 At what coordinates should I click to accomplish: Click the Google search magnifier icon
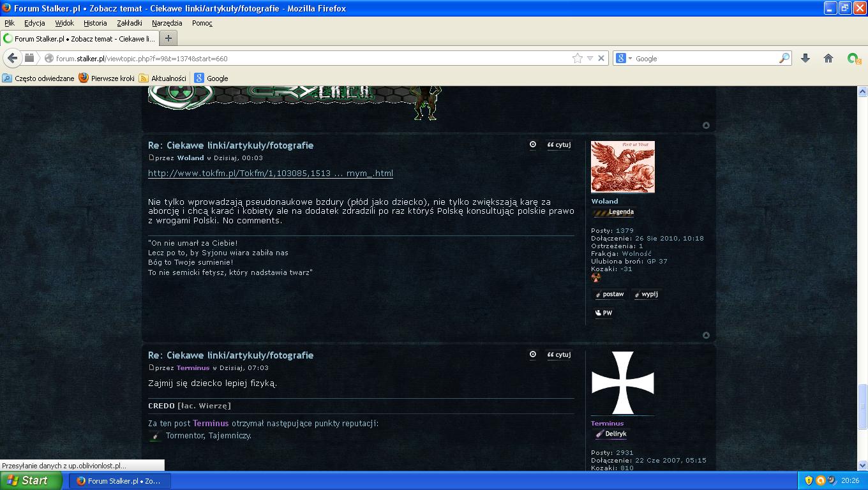click(x=784, y=58)
